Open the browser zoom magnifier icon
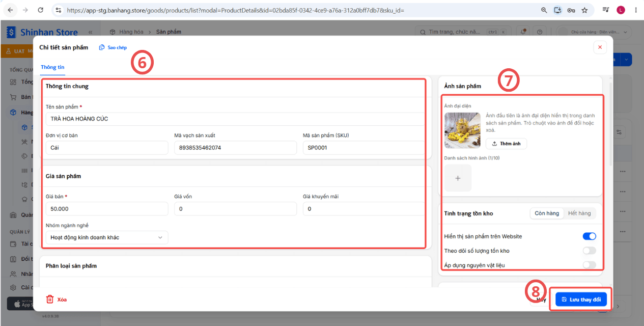 544,10
